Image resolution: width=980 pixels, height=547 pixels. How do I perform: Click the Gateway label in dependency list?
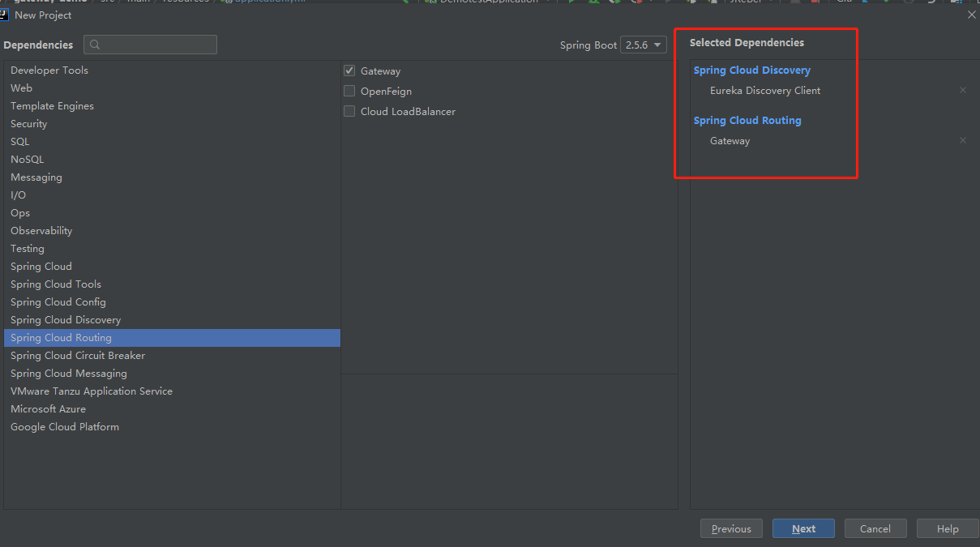click(x=380, y=71)
